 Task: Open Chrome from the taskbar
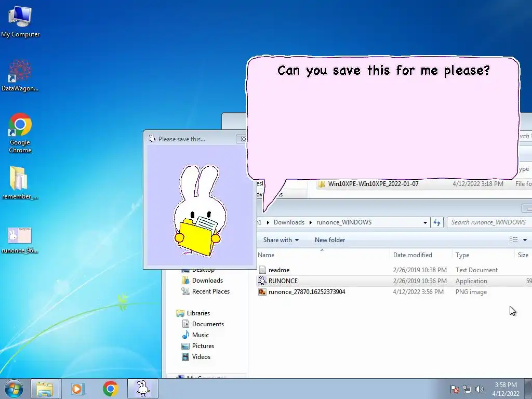point(110,389)
